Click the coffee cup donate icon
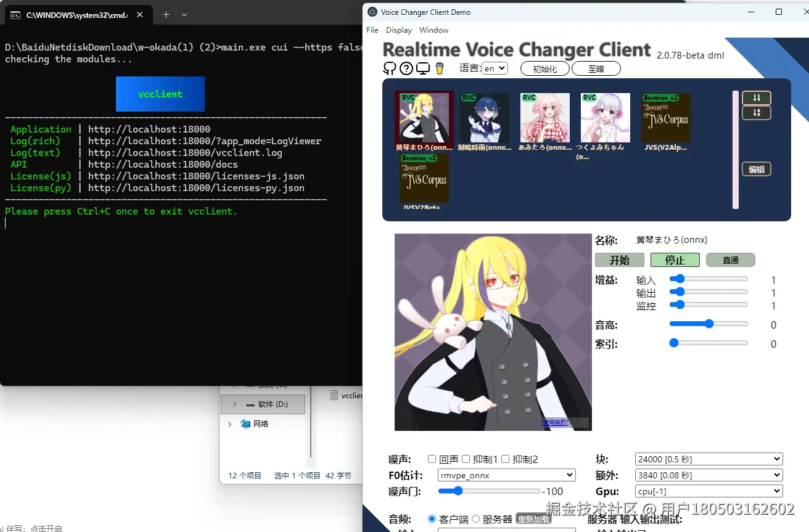 [440, 68]
